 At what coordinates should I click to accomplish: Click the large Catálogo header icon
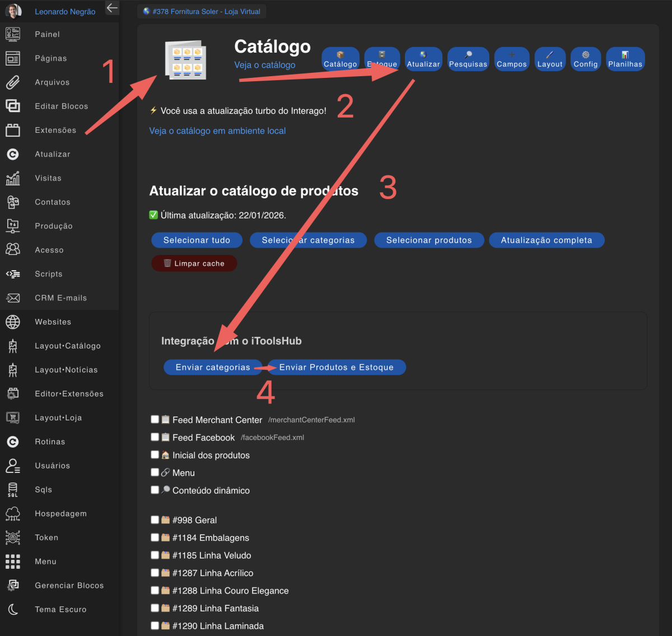coord(185,59)
